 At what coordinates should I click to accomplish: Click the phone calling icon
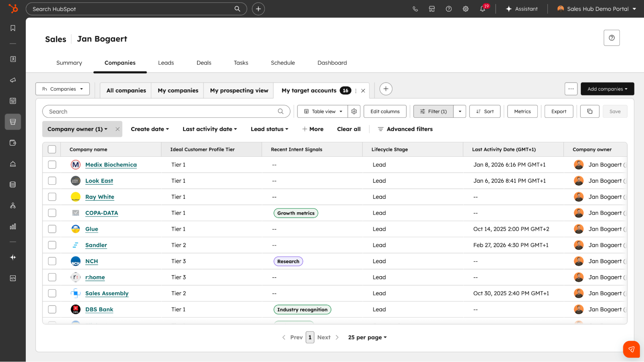coord(415,9)
